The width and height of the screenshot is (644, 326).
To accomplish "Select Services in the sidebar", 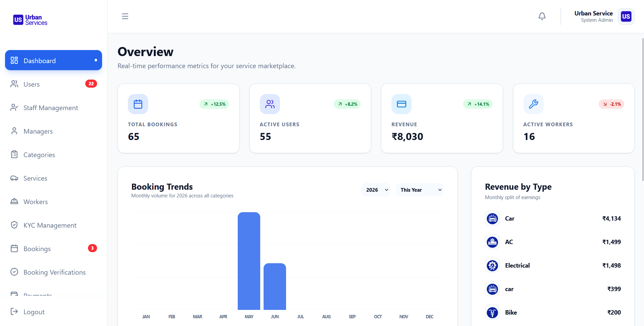I will click(x=53, y=178).
